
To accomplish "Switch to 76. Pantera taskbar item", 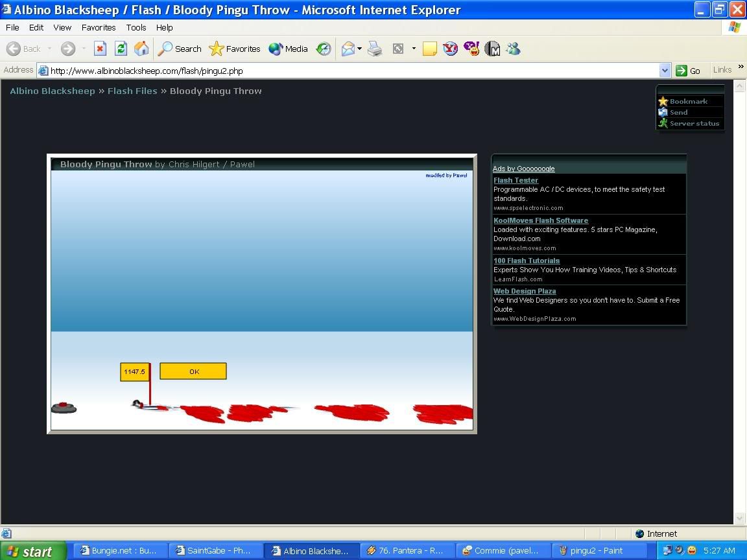I will pyautogui.click(x=408, y=551).
